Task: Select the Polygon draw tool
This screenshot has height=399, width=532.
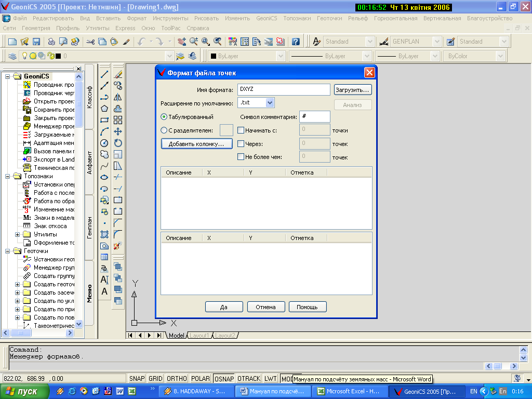Action: [x=104, y=109]
